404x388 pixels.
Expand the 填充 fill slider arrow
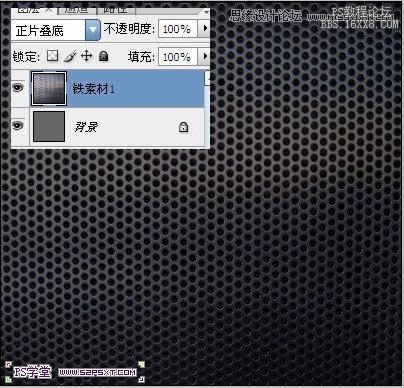tap(205, 56)
